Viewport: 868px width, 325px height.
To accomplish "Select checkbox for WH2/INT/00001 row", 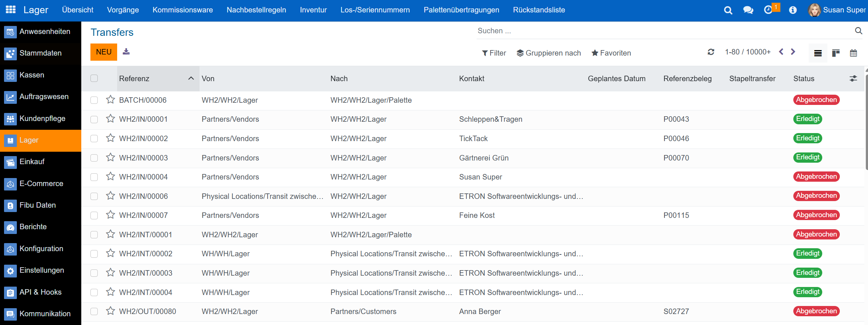I will coord(94,235).
